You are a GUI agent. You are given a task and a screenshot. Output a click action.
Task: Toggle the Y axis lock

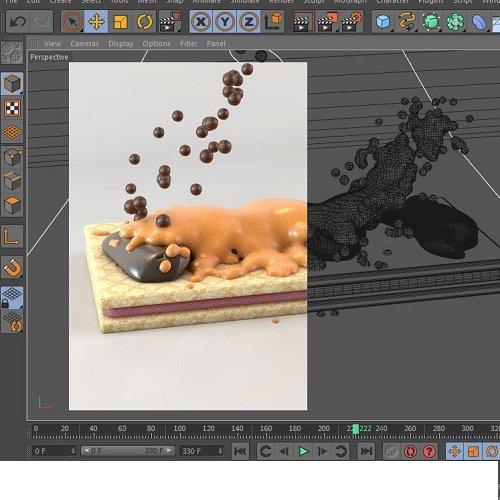tap(225, 22)
